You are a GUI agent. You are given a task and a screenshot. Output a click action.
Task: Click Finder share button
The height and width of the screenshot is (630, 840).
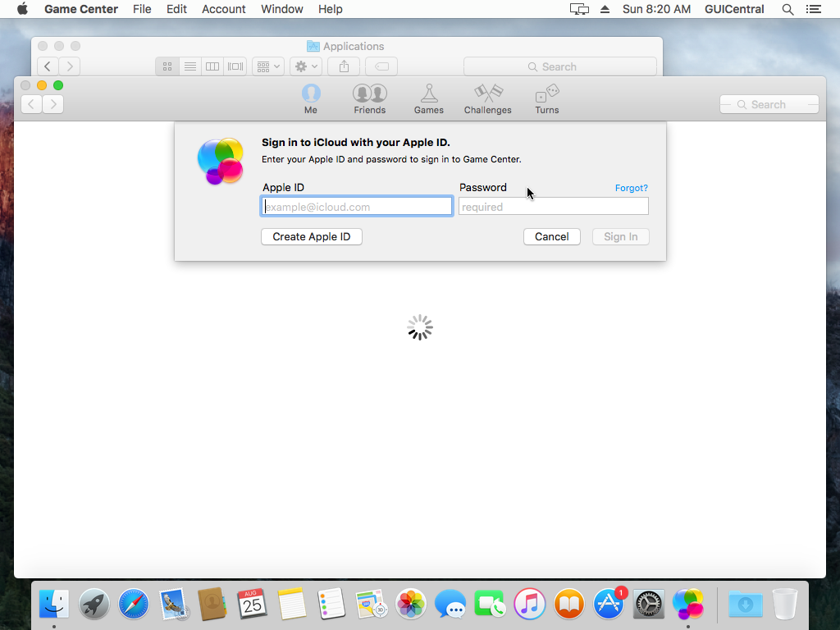point(344,66)
